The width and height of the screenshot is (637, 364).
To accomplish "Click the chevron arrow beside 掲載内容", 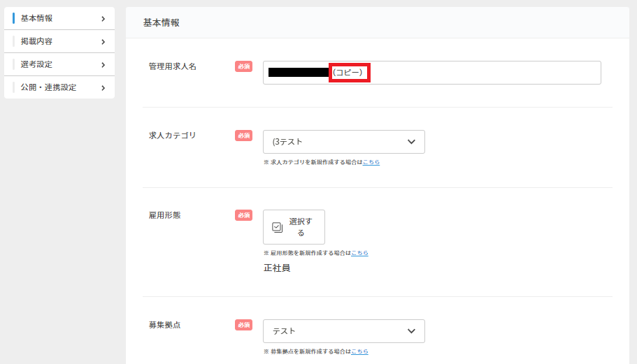I will pos(103,42).
